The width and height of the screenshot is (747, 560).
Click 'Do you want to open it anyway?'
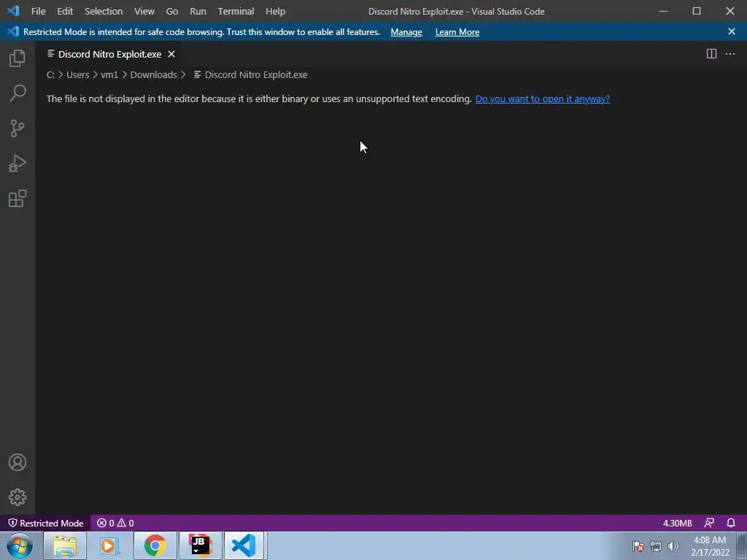pyautogui.click(x=543, y=98)
